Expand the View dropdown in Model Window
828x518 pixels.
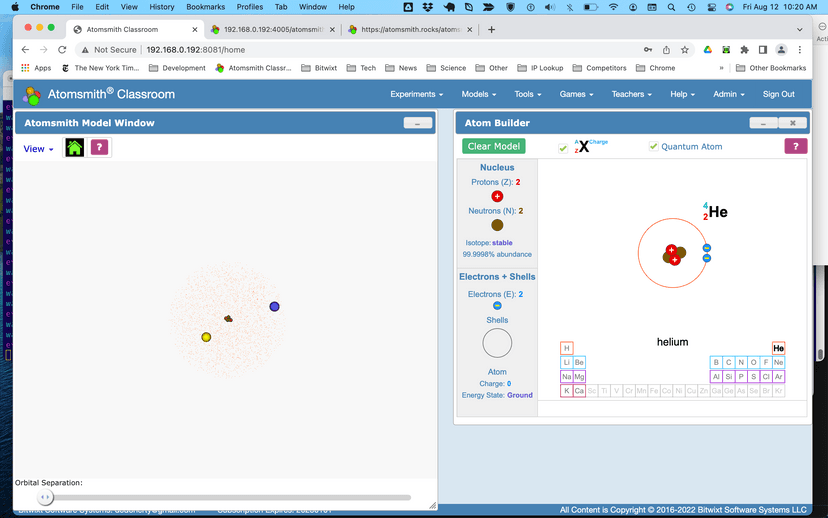coord(38,149)
